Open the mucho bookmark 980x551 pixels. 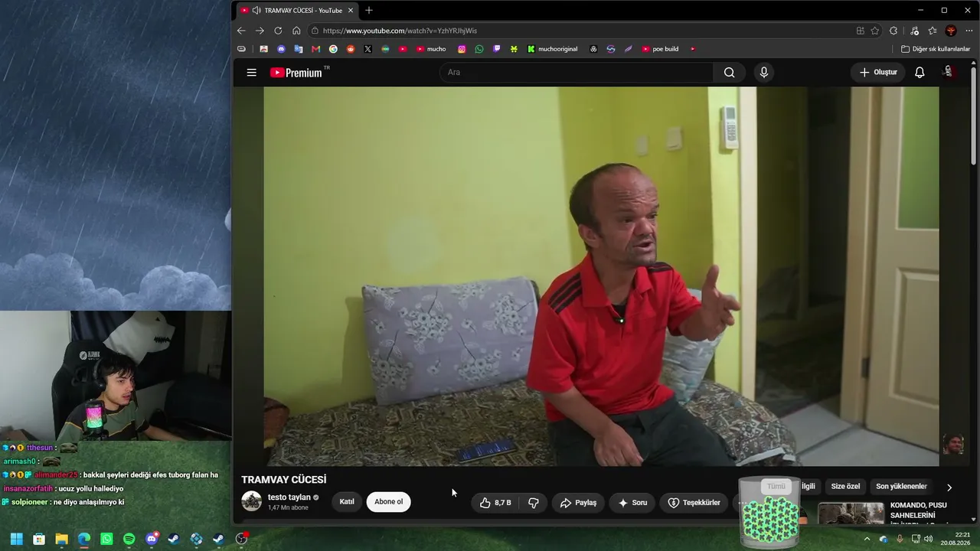(x=431, y=49)
